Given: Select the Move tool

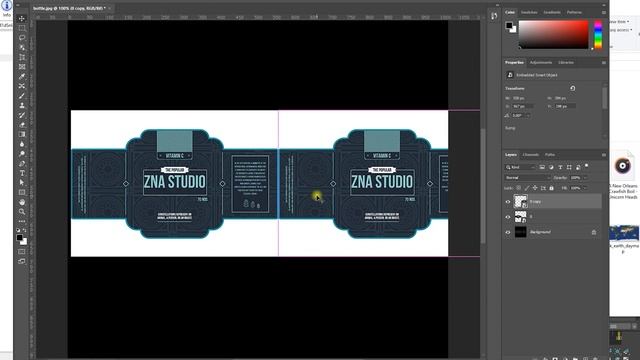Looking at the screenshot, I should (22, 18).
